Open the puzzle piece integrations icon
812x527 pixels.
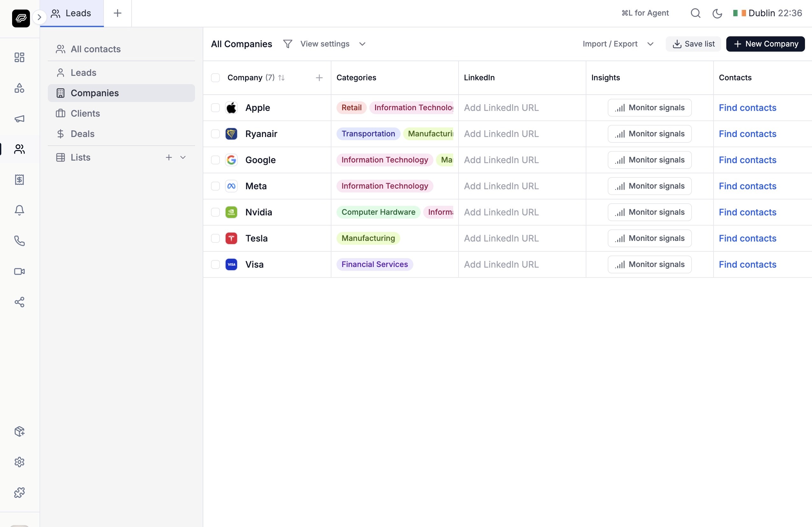(19, 492)
